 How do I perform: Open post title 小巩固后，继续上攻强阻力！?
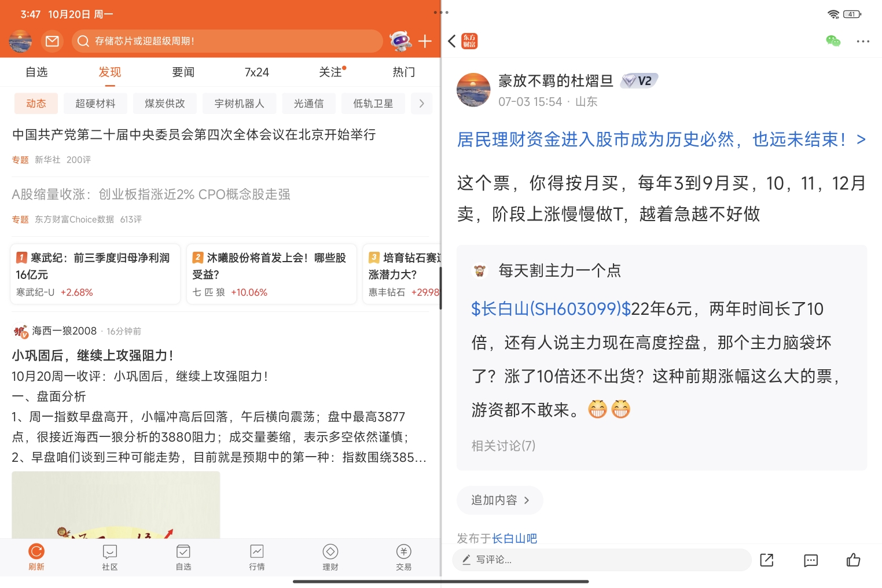click(x=93, y=355)
